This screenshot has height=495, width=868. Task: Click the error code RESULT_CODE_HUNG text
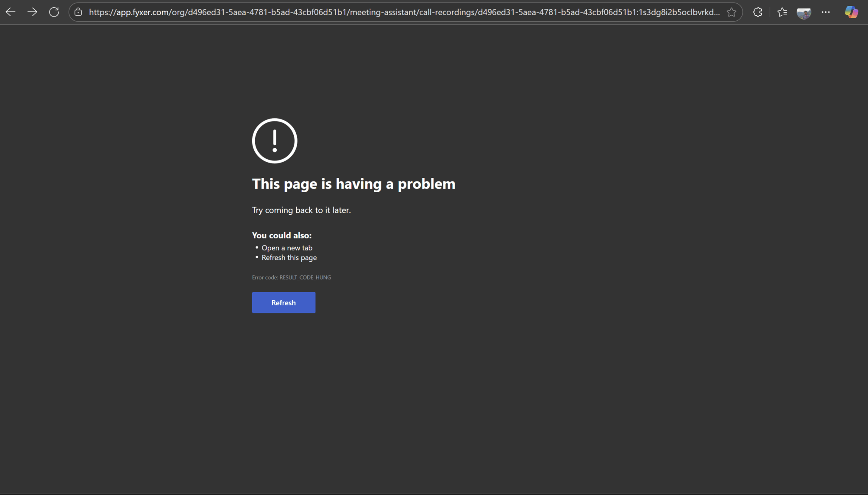point(291,277)
